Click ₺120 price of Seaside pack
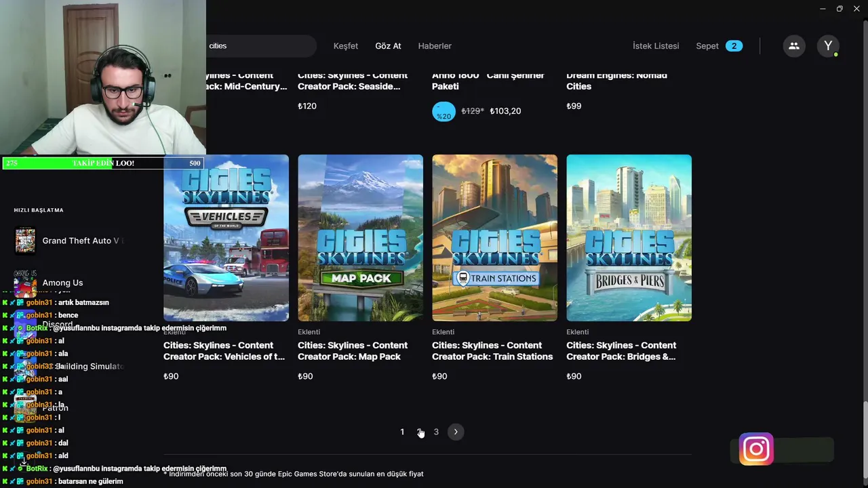 (307, 106)
